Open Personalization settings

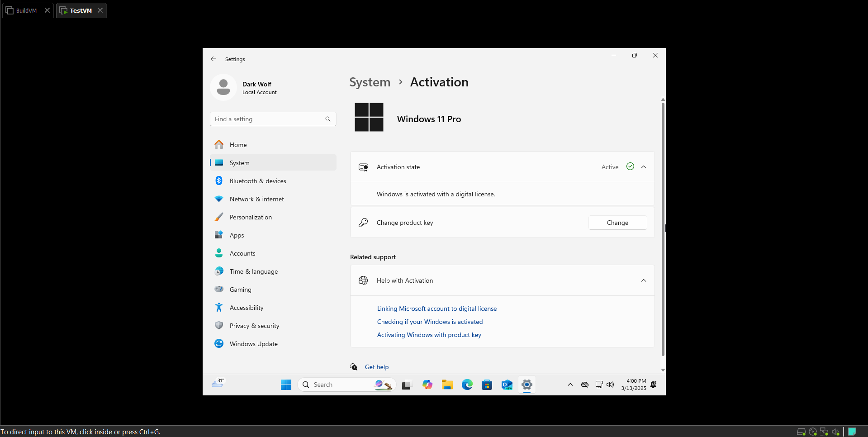(273, 217)
